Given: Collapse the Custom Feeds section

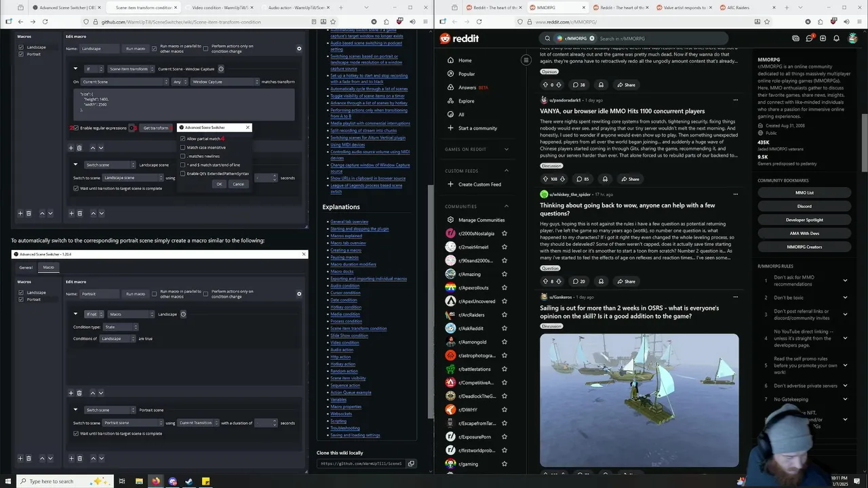Looking at the screenshot, I should click(x=507, y=171).
